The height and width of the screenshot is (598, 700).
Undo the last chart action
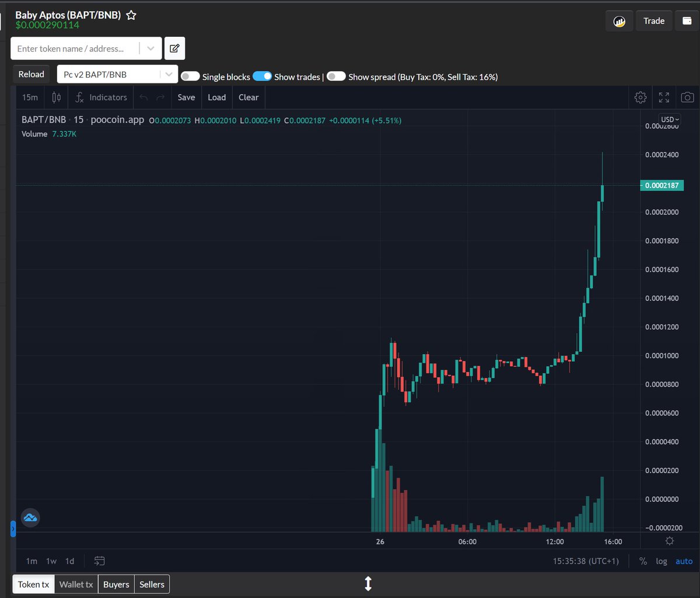(x=143, y=97)
